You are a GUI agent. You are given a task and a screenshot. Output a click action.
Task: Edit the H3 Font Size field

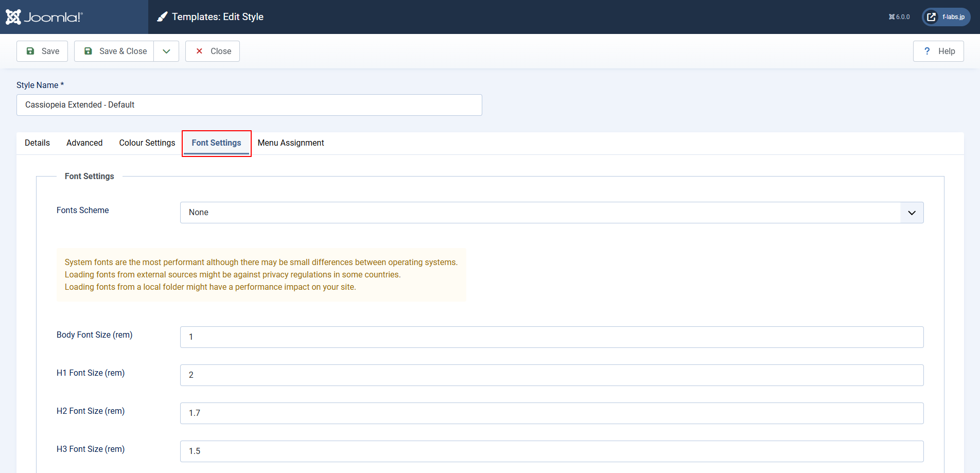point(551,451)
